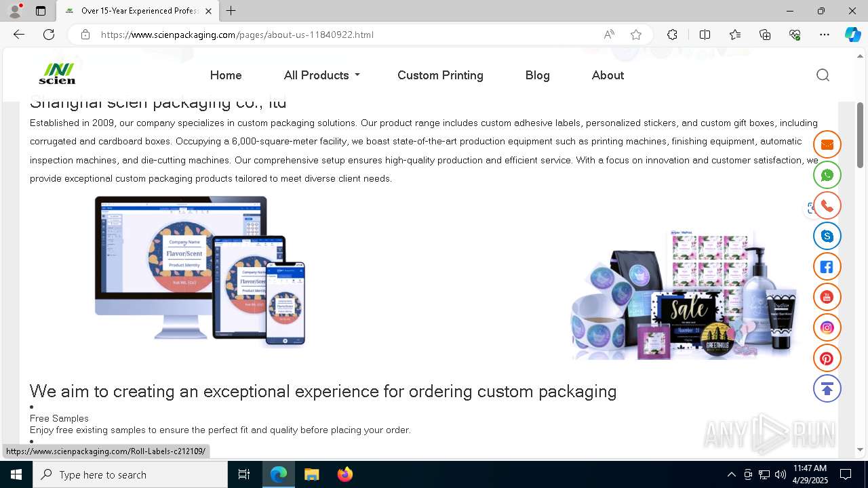Click scrollbar down arrow
The width and height of the screenshot is (868, 488).
coord(860,449)
